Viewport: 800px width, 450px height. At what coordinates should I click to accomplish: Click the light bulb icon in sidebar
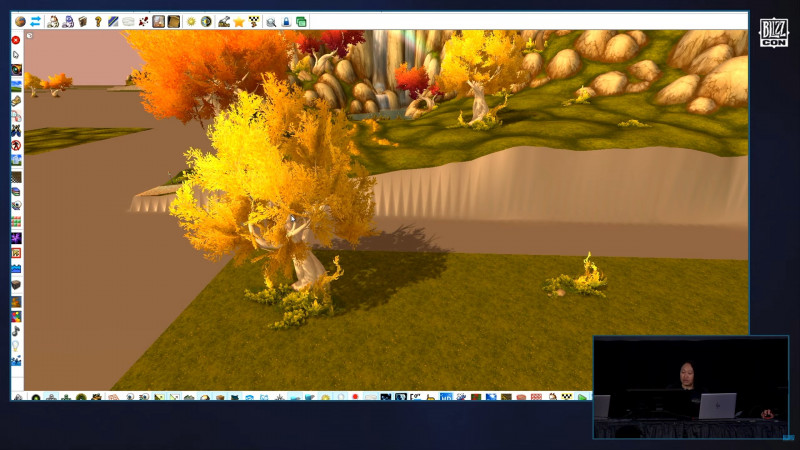(16, 346)
